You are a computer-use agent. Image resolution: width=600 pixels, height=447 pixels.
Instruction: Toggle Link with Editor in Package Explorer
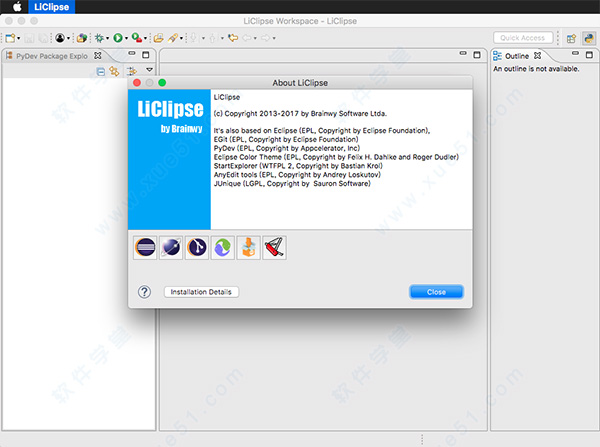coord(114,72)
